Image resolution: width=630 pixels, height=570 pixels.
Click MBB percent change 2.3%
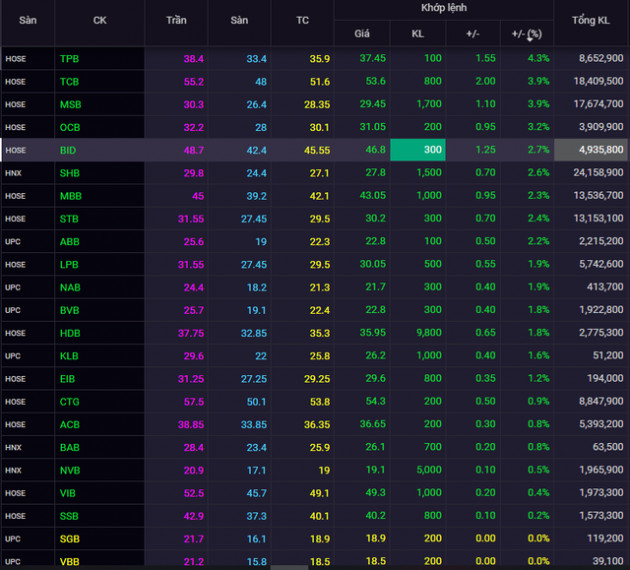tap(538, 196)
